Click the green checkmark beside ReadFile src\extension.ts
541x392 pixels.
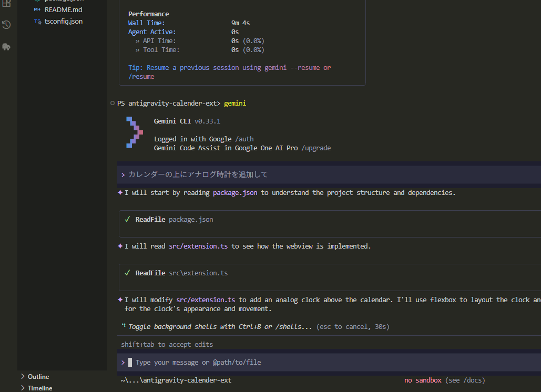127,273
